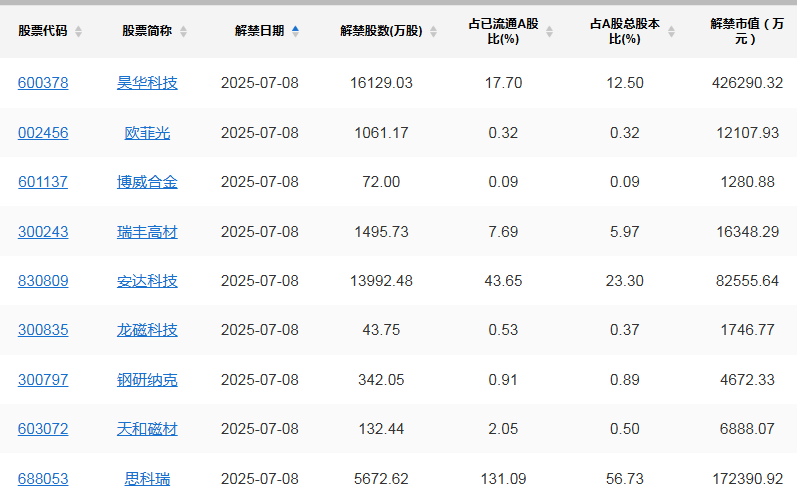Viewport: 797px width, 499px height.
Task: Sort by 解禁股数(万股) arrows
Action: pyautogui.click(x=434, y=32)
